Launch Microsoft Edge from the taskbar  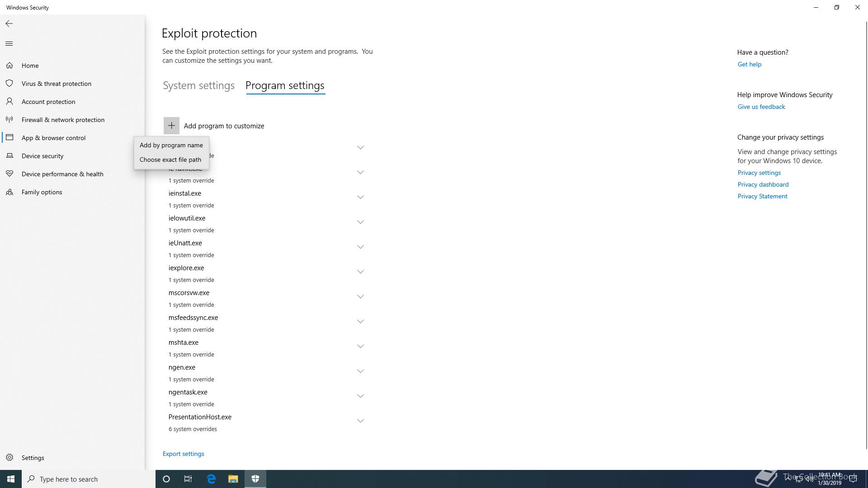(x=211, y=479)
